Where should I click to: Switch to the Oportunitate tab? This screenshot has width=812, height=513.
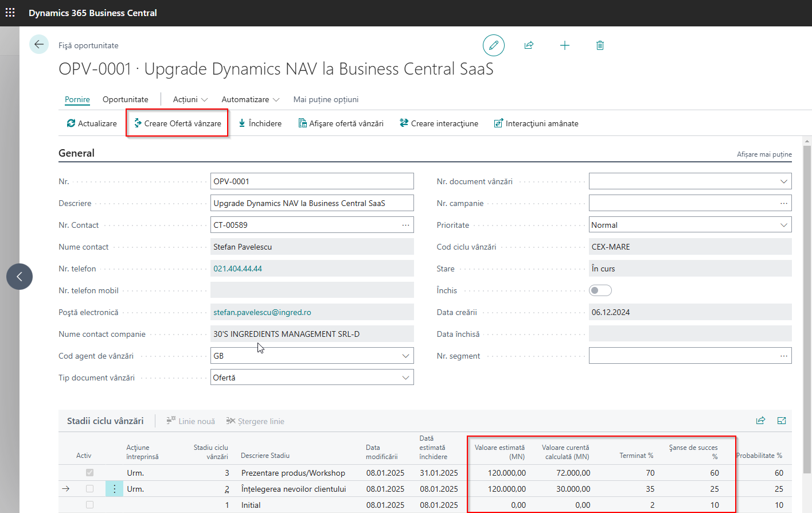click(x=126, y=99)
